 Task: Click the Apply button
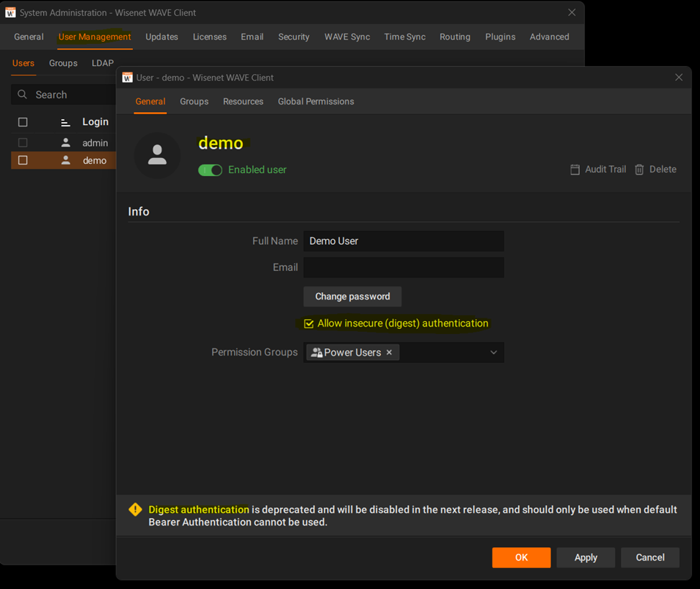(586, 557)
